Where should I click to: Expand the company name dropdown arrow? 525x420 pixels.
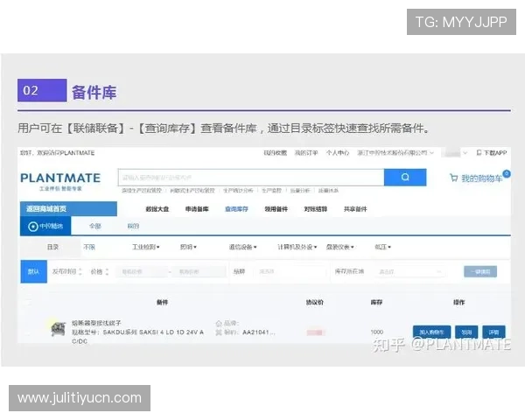432,153
